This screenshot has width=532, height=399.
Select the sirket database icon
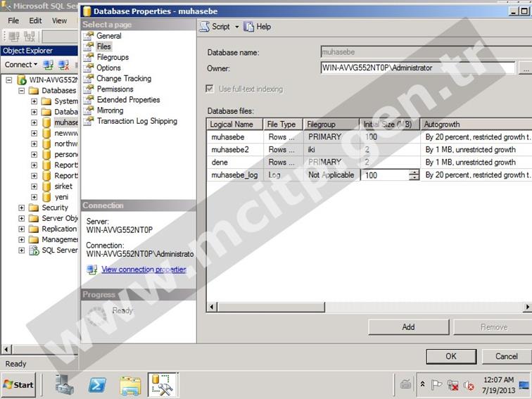[x=47, y=186]
